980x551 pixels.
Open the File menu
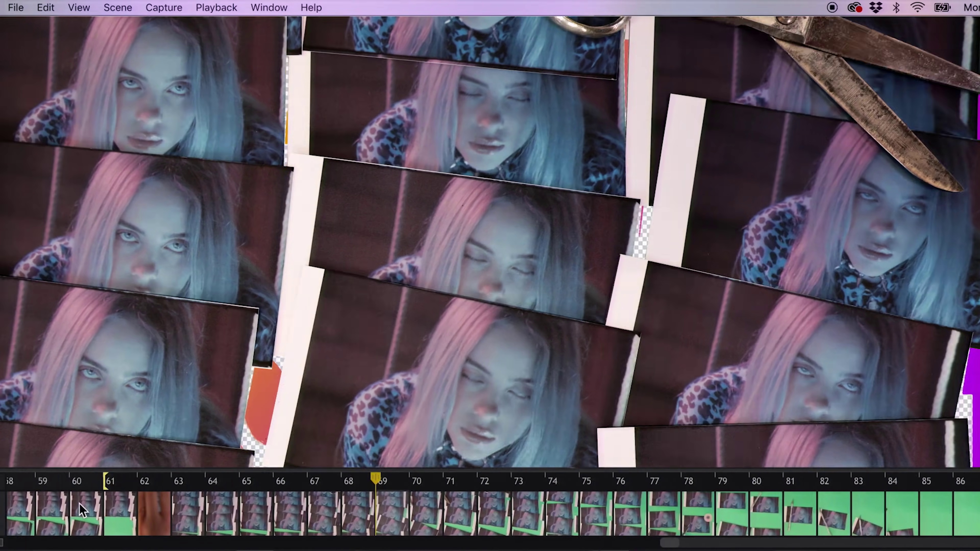[x=16, y=8]
